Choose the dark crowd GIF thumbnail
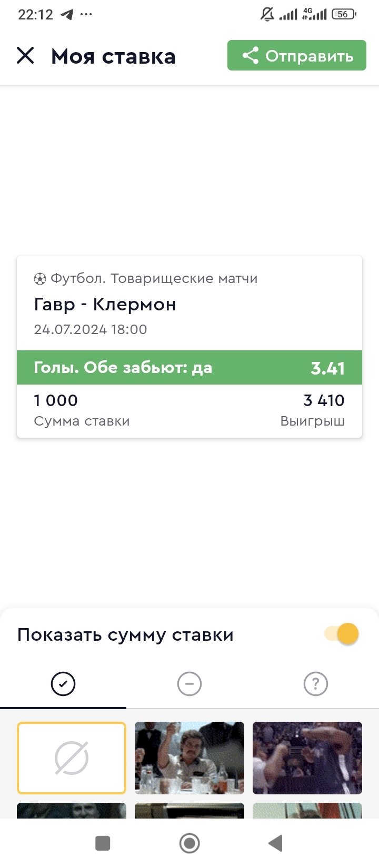Image resolution: width=379 pixels, height=868 pixels. (307, 758)
